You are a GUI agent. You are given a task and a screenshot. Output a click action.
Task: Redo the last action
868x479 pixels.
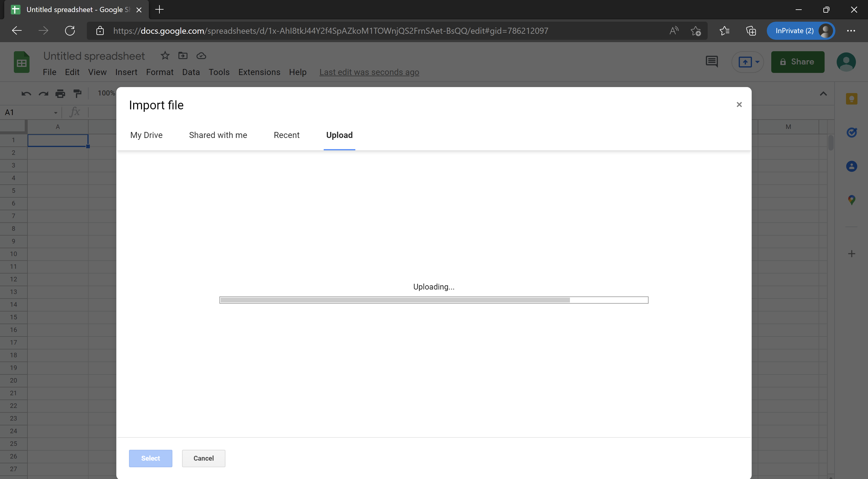click(43, 93)
